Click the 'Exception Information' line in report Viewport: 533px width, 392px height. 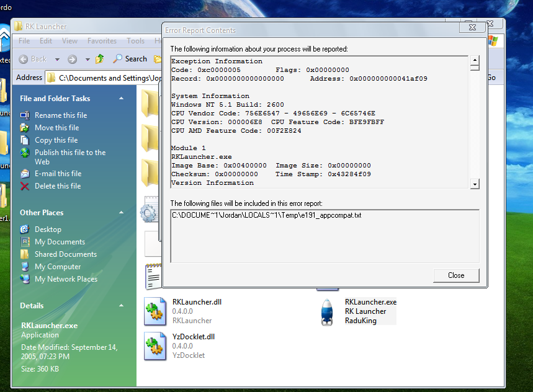coord(217,61)
